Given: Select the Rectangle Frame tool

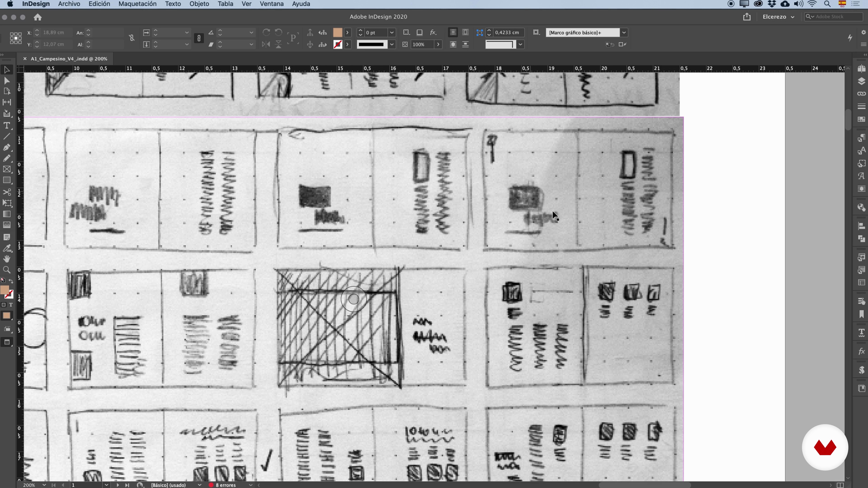Looking at the screenshot, I should 7,169.
